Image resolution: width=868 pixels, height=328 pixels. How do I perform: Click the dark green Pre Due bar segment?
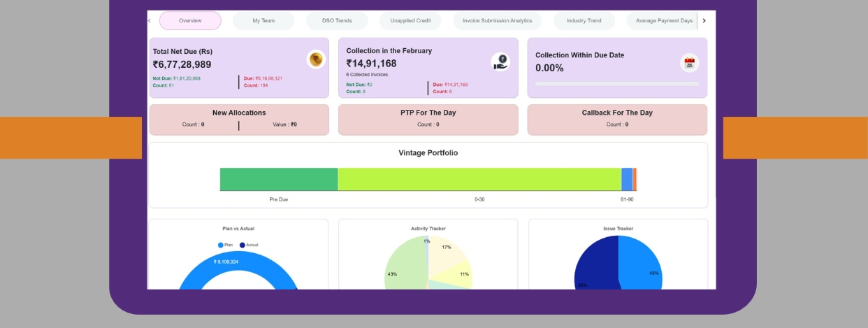point(279,179)
